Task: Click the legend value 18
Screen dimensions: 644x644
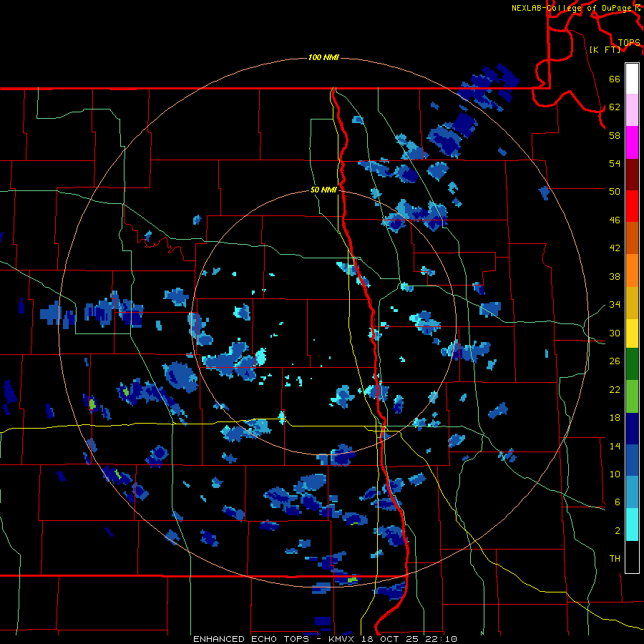Action: 615,418
